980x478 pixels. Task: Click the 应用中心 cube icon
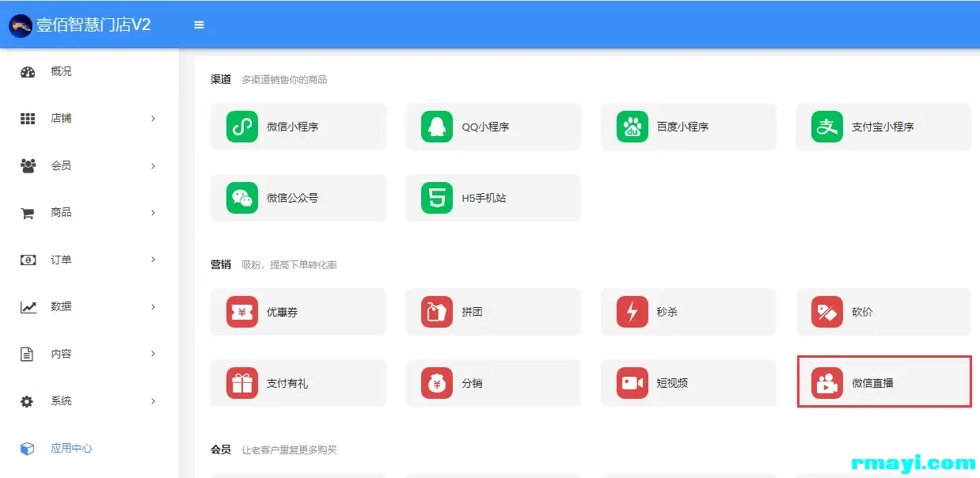click(x=28, y=449)
